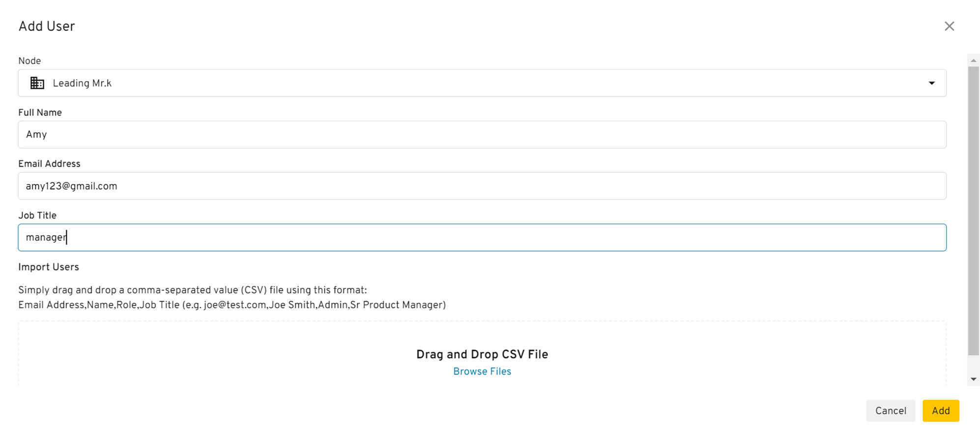Click the Add User dialog title

tap(47, 26)
